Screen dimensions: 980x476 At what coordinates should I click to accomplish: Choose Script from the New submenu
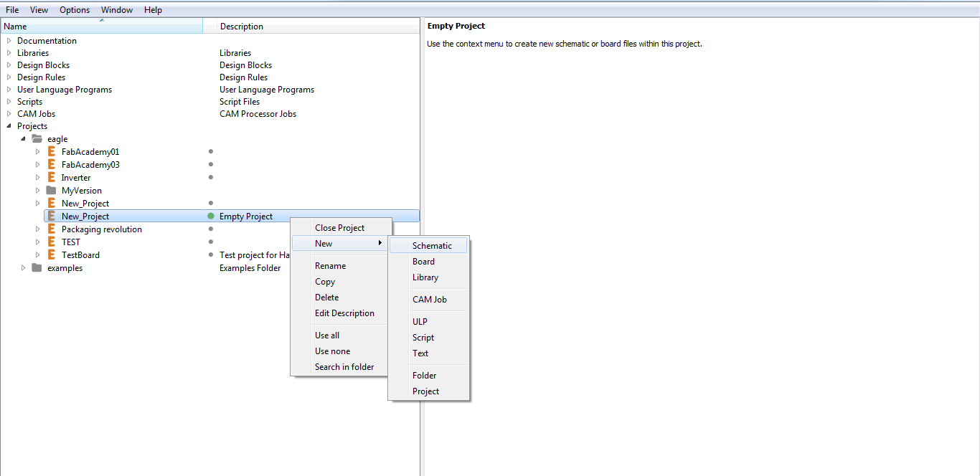(428, 338)
